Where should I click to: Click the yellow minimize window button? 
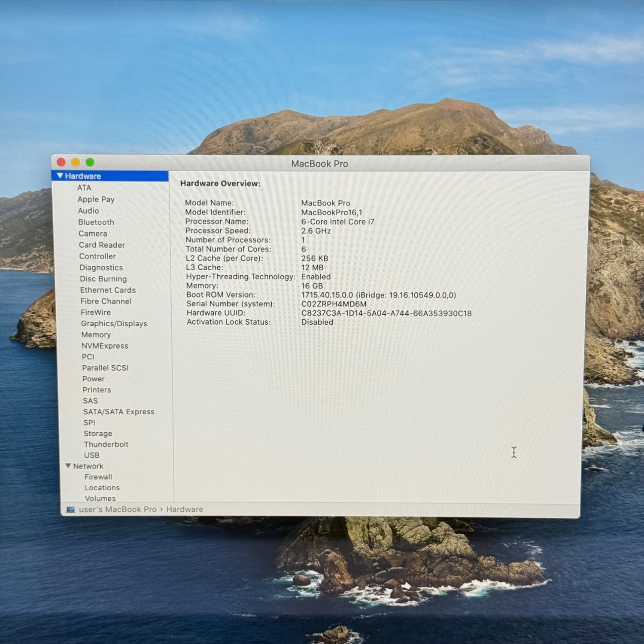click(76, 162)
